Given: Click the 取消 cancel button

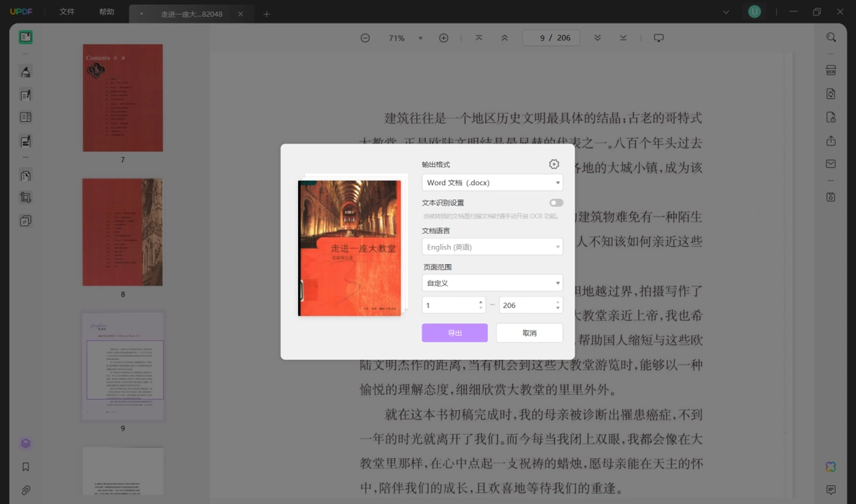Looking at the screenshot, I should [x=529, y=333].
